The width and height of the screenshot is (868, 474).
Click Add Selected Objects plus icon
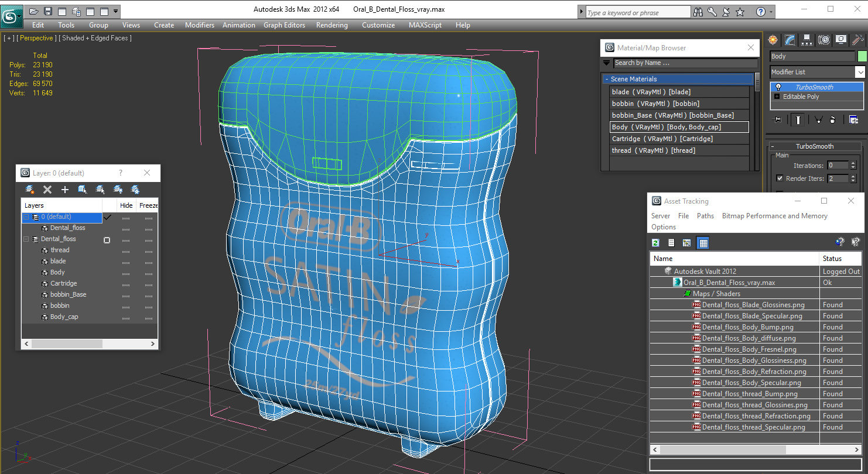click(x=65, y=190)
